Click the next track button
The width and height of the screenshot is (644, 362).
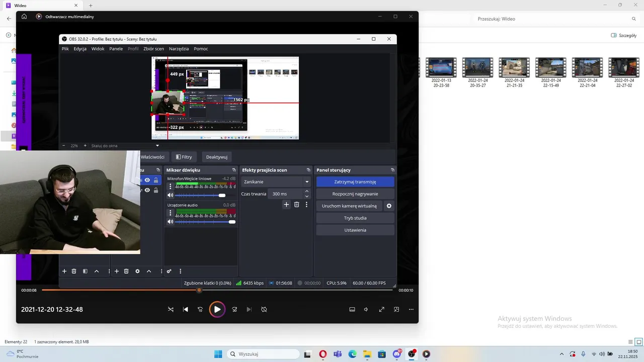(249, 309)
